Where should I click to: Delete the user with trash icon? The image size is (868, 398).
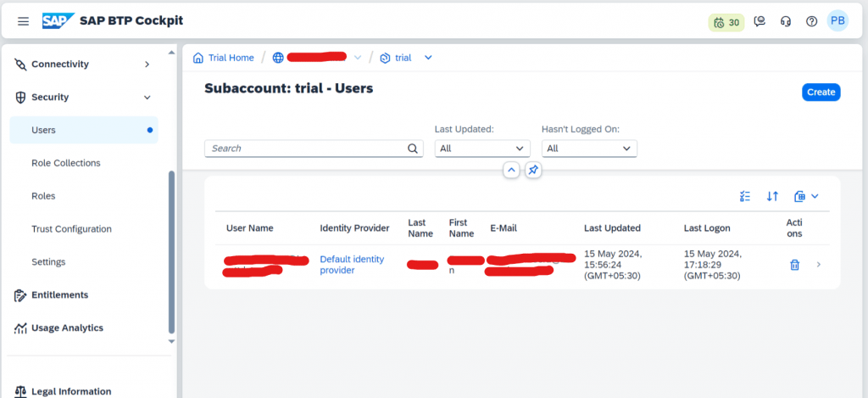pos(794,265)
